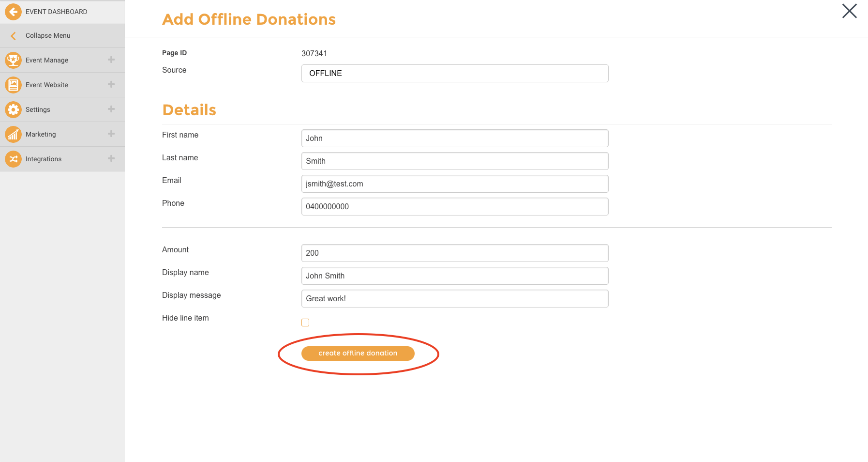Screen dimensions: 868x462
Task: Go to the EVENT DASHBOARD link
Action: 57,12
